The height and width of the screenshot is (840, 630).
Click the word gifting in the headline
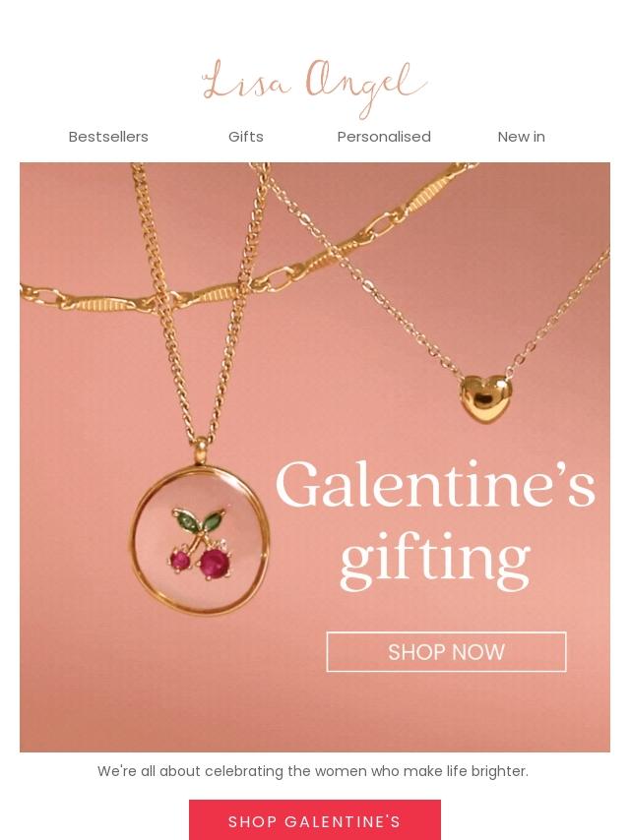coord(435,560)
